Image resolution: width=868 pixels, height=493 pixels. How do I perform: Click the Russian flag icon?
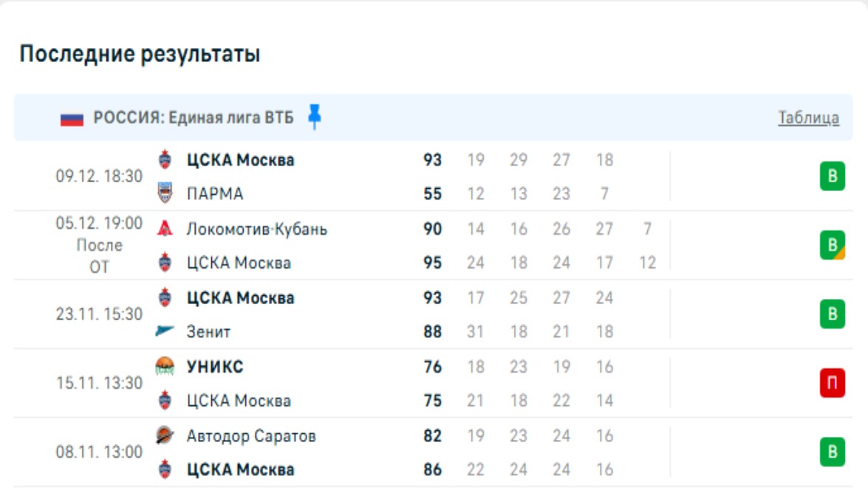pos(72,118)
